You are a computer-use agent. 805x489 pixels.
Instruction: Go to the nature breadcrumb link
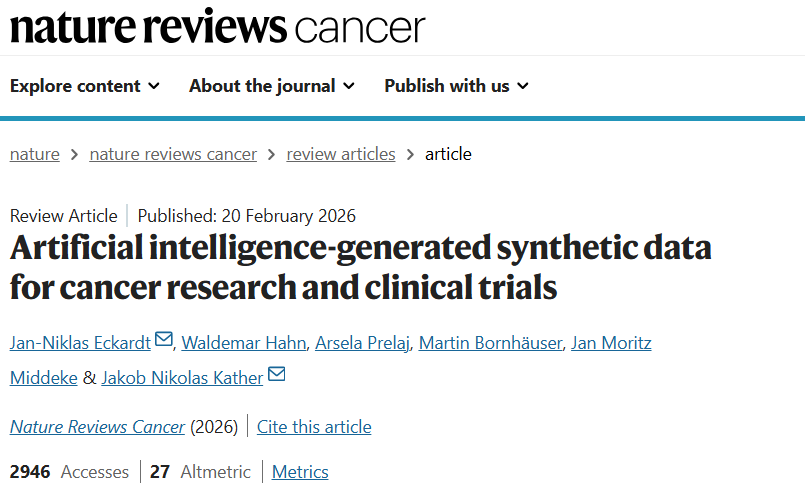[x=35, y=154]
